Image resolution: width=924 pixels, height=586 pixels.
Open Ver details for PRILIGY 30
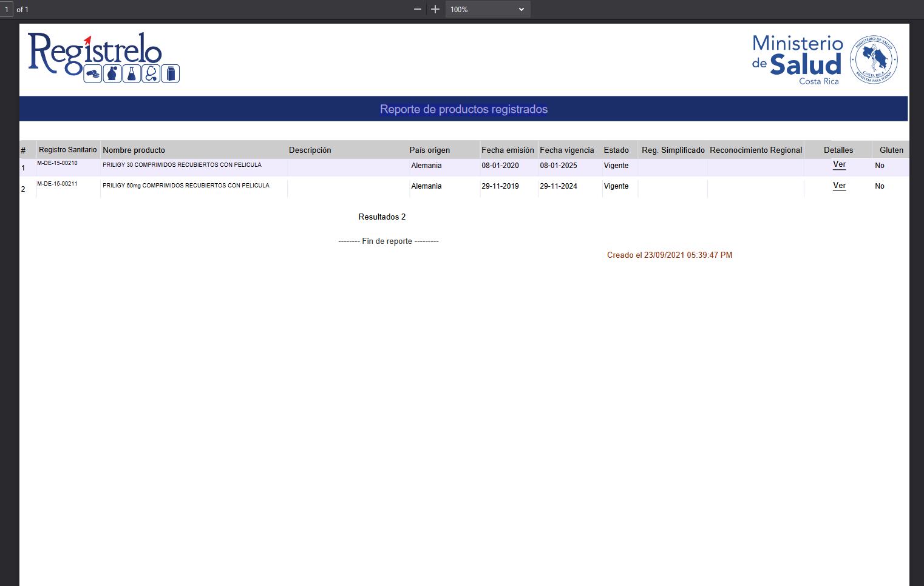(x=839, y=164)
